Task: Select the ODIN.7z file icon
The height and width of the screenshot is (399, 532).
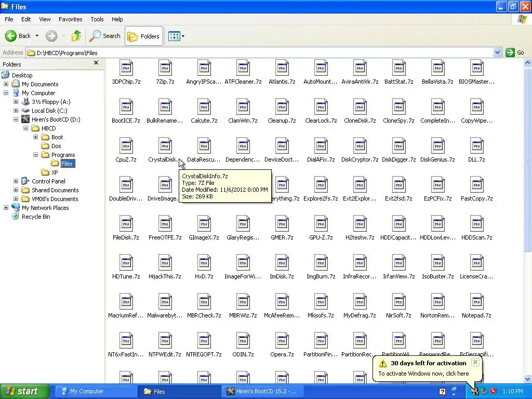Action: coord(243,341)
